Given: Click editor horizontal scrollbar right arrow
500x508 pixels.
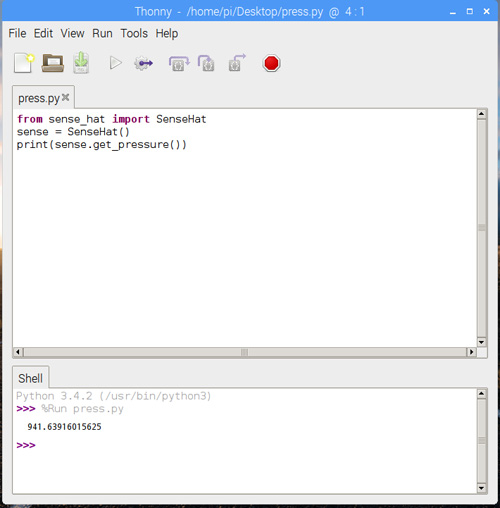Looking at the screenshot, I should coord(471,352).
